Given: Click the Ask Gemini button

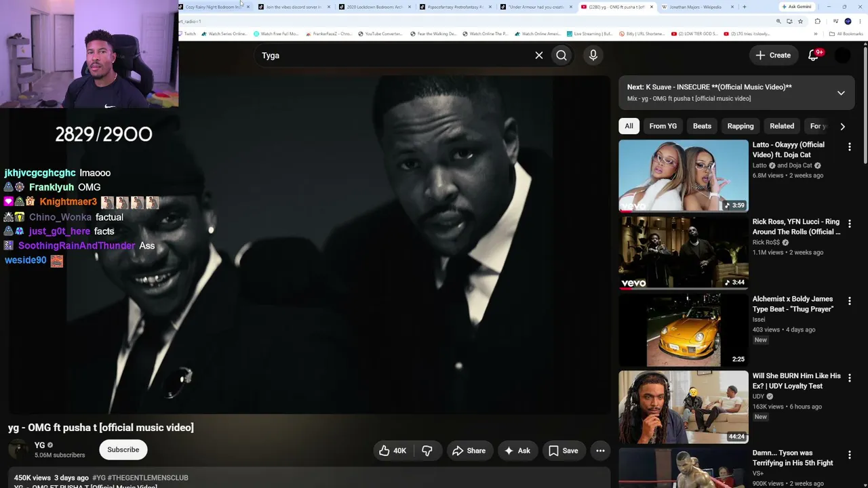Looking at the screenshot, I should (x=796, y=7).
